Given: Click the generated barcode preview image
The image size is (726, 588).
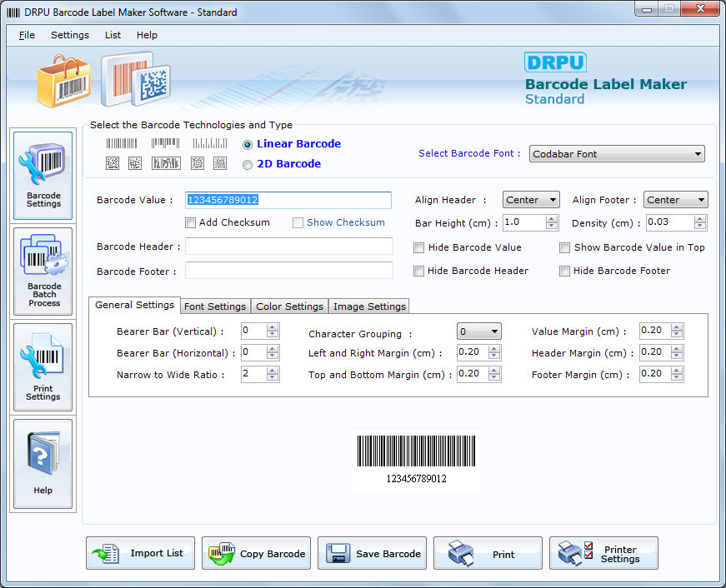Looking at the screenshot, I should [x=416, y=460].
